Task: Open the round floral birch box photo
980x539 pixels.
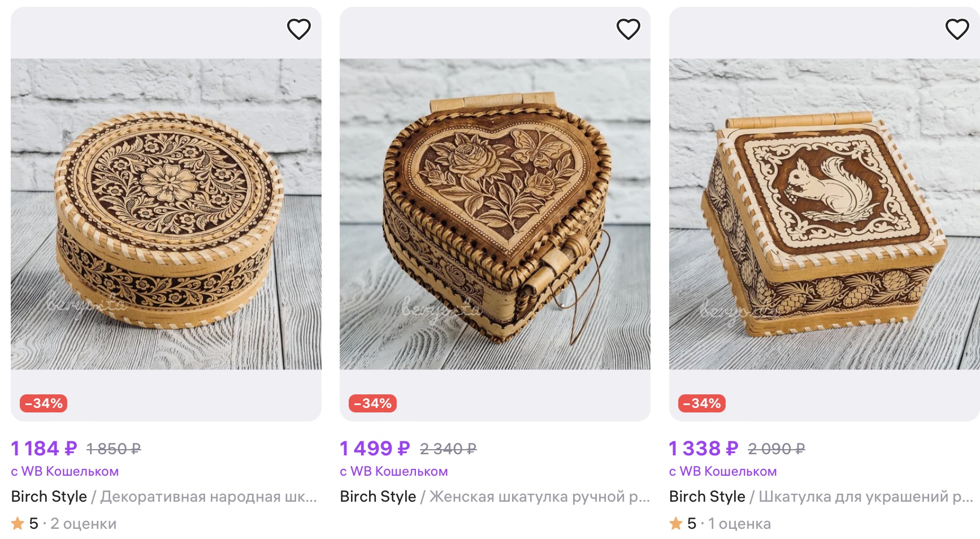Action: click(x=166, y=215)
